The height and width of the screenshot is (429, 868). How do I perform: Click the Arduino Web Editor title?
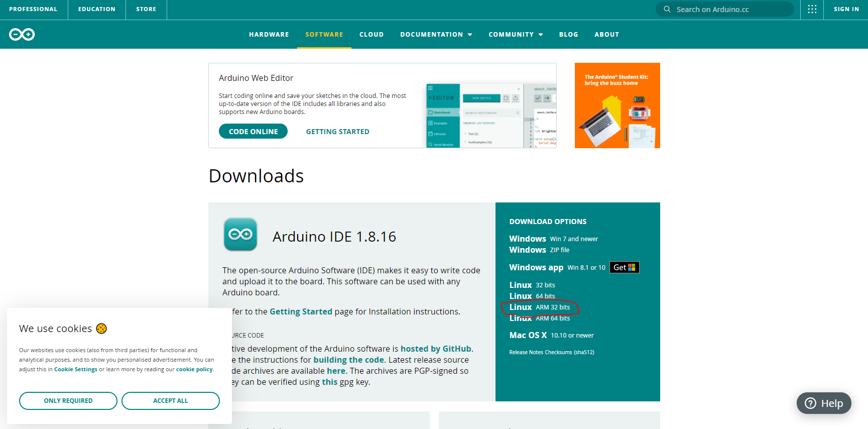coord(256,78)
